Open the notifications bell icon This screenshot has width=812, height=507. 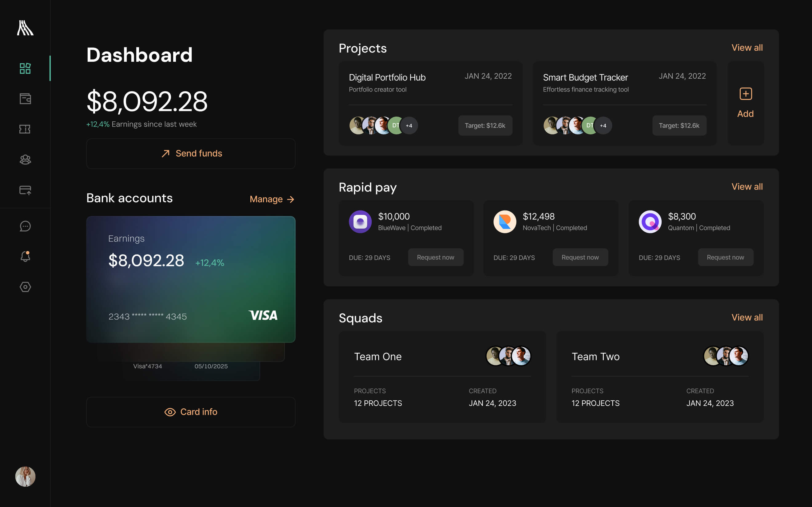point(25,257)
